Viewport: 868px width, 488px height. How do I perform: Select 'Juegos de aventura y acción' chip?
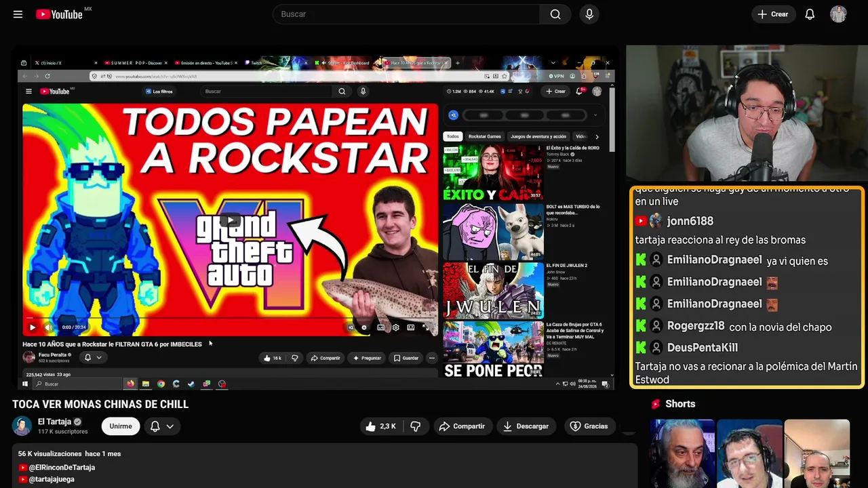(x=538, y=136)
